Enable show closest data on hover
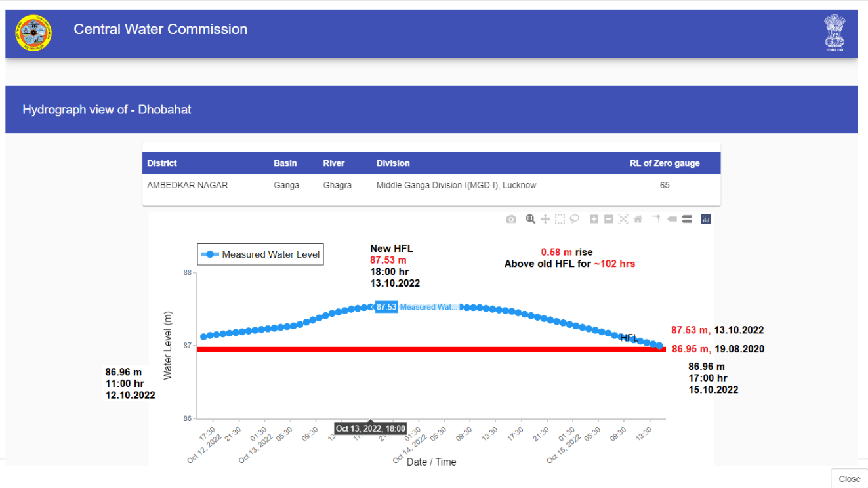 672,219
